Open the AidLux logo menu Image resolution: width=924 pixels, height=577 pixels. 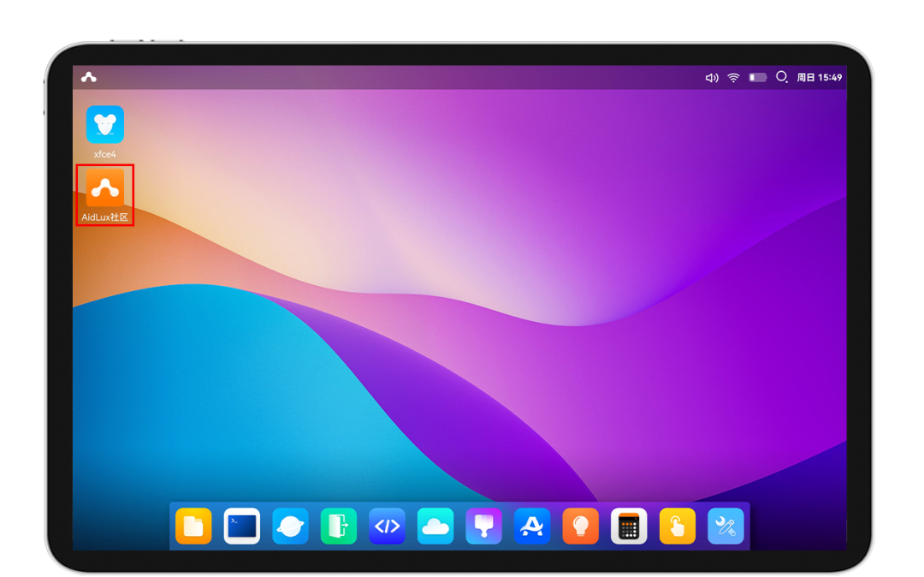[88, 77]
